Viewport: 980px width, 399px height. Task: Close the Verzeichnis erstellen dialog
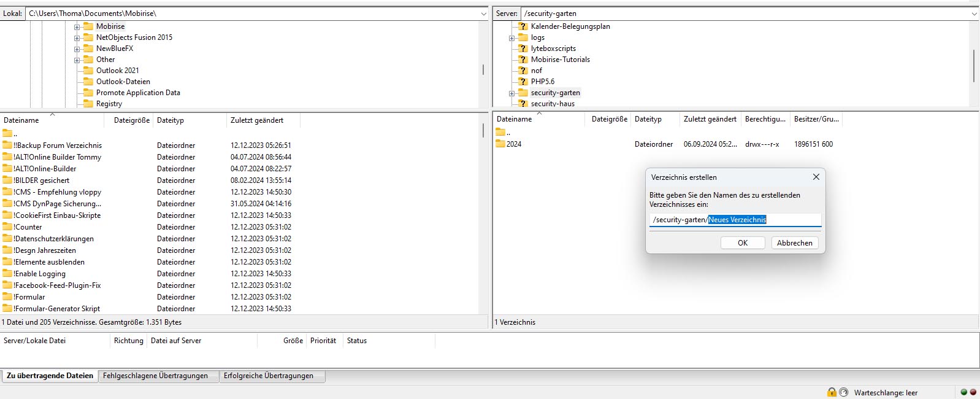click(x=816, y=177)
